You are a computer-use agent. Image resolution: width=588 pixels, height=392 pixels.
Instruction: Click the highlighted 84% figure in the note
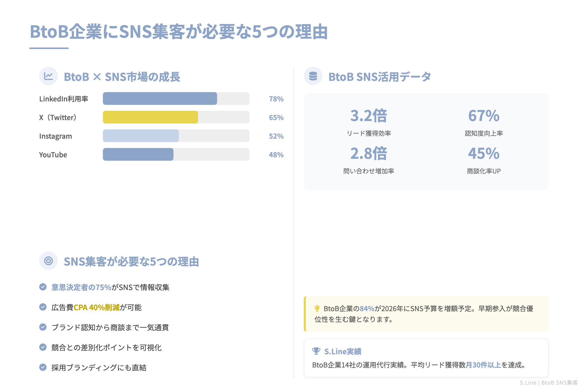[x=366, y=309]
